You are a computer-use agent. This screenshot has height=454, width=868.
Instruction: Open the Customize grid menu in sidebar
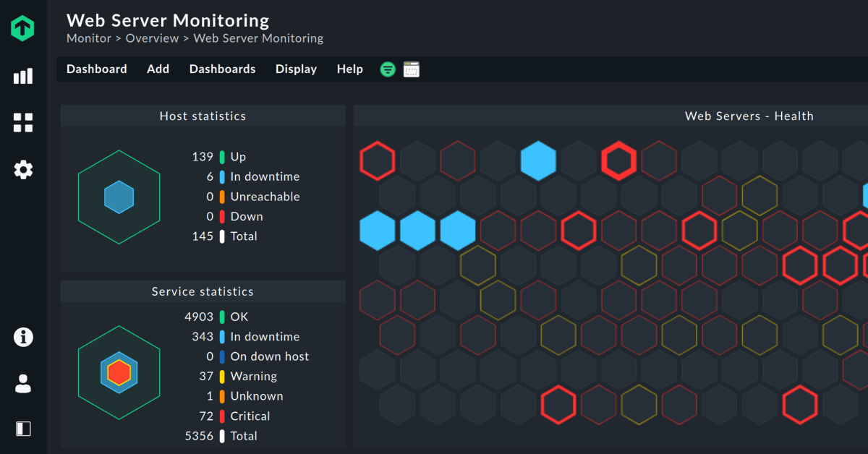tap(23, 123)
